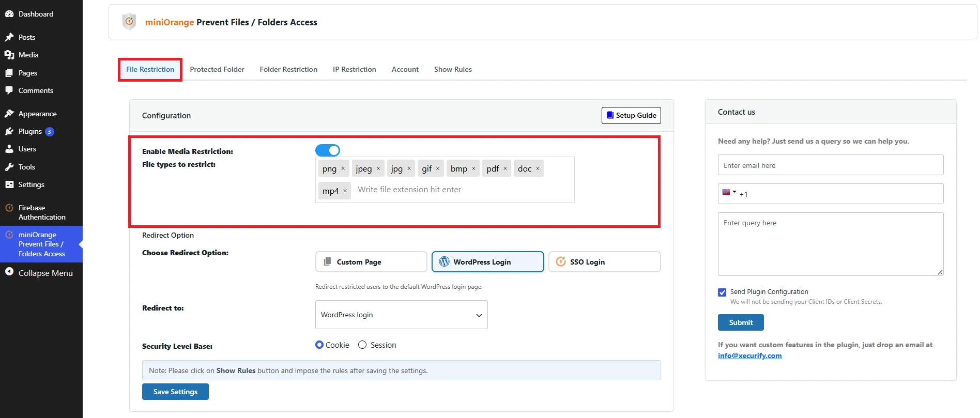Open Comments via its speech-bubble icon
Screen dimensions: 980x418
point(9,90)
